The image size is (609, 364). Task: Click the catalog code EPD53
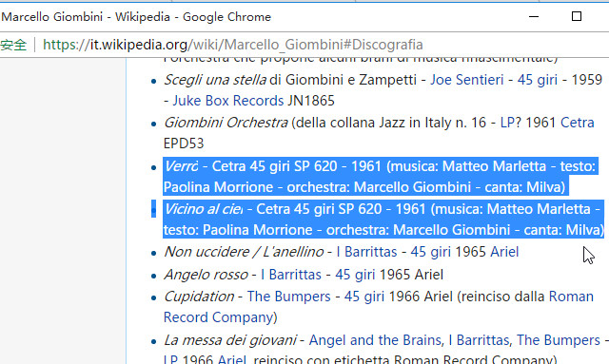(x=184, y=144)
